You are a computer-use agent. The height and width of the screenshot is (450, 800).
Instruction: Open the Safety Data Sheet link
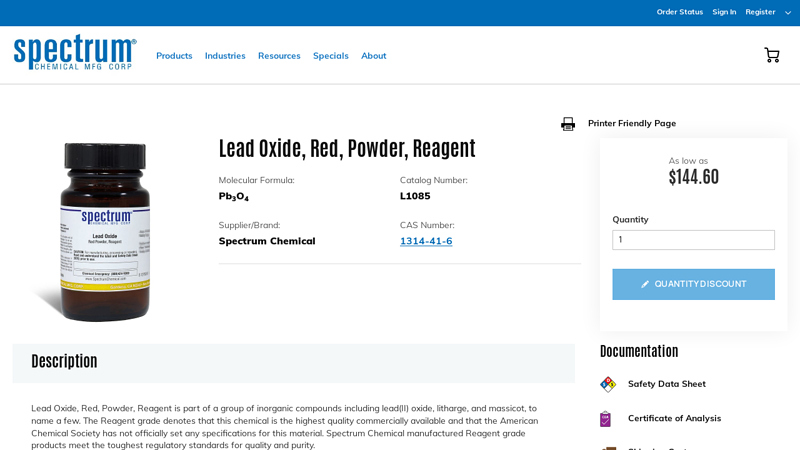click(x=667, y=384)
